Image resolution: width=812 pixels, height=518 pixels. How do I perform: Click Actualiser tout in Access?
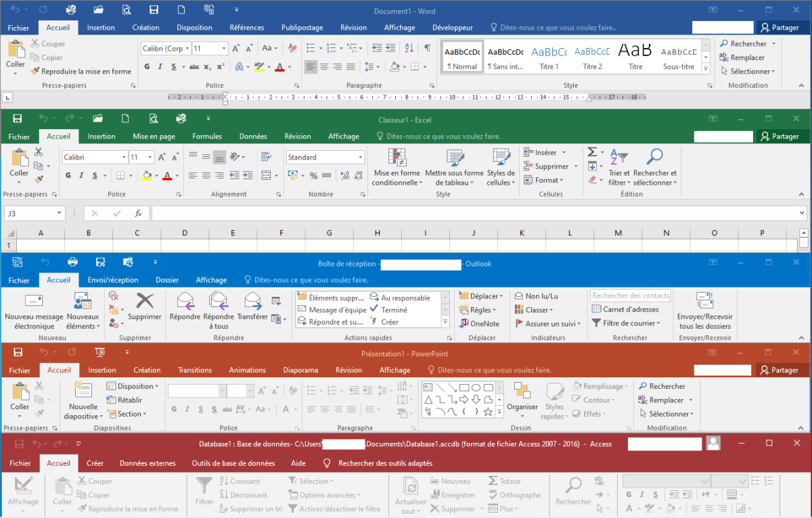pyautogui.click(x=410, y=496)
